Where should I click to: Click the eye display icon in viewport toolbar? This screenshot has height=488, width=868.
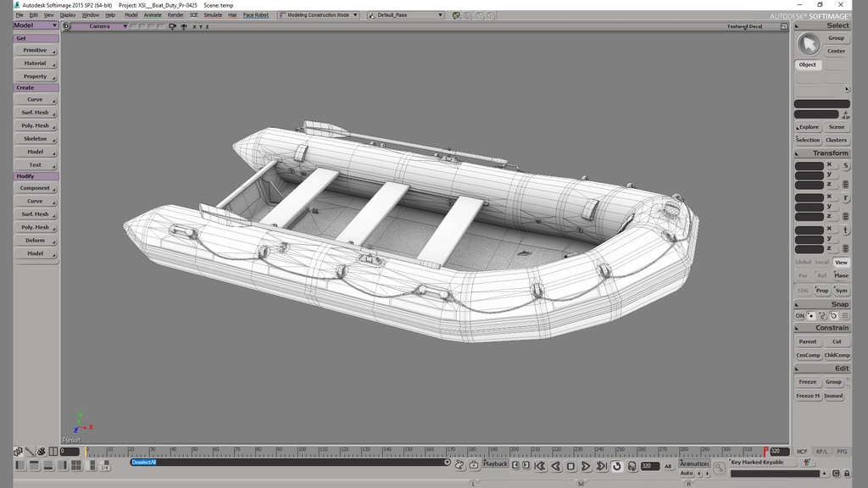(x=184, y=26)
